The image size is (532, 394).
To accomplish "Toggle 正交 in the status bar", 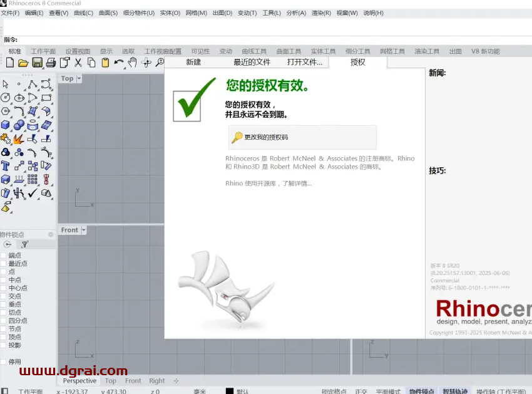I will coord(361,391).
